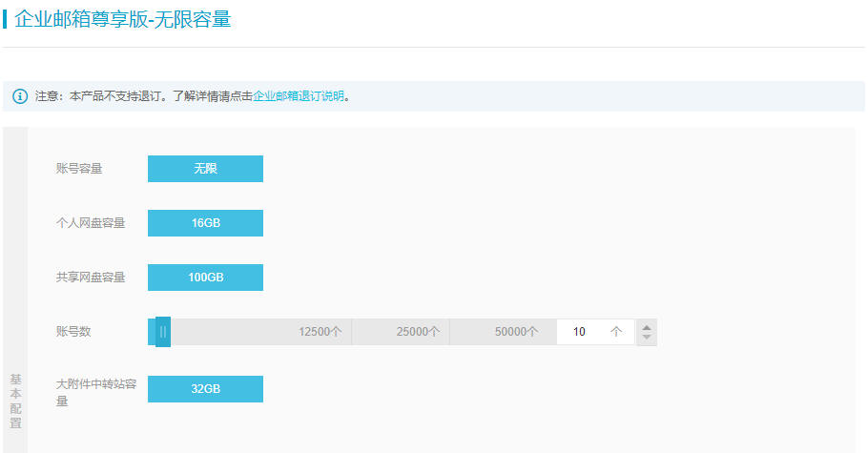This screenshot has height=453, width=868.
Task: Select the 32GB large attachment transfer capacity
Action: pyautogui.click(x=205, y=389)
